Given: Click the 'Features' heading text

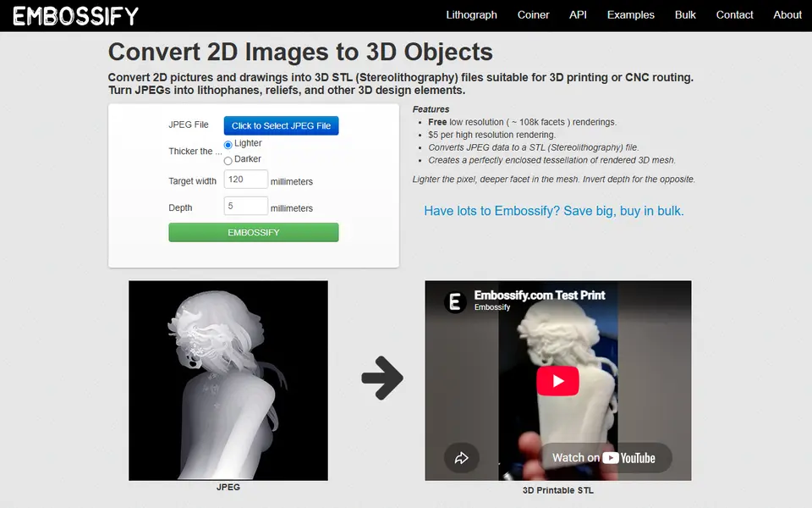Looking at the screenshot, I should [431, 109].
